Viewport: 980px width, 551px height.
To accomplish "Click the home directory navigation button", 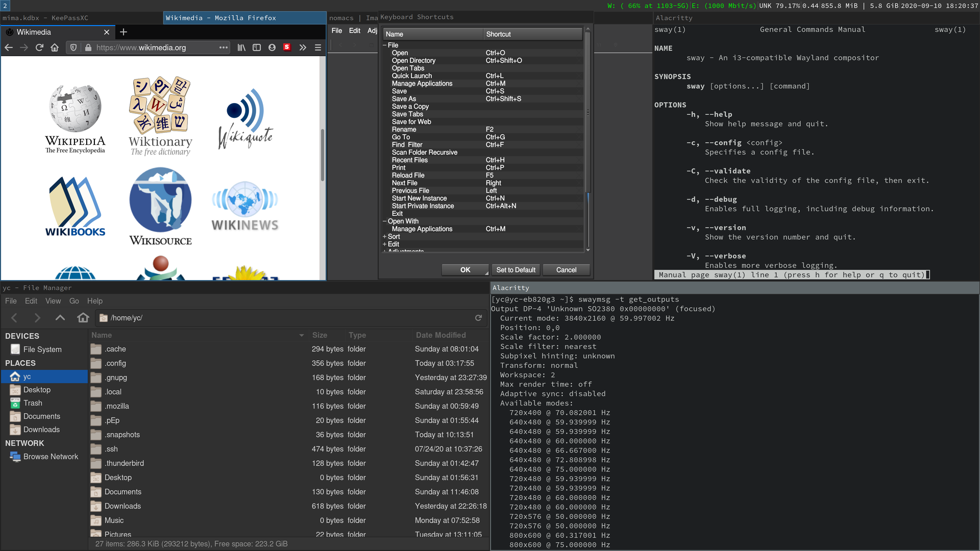I will (x=83, y=317).
